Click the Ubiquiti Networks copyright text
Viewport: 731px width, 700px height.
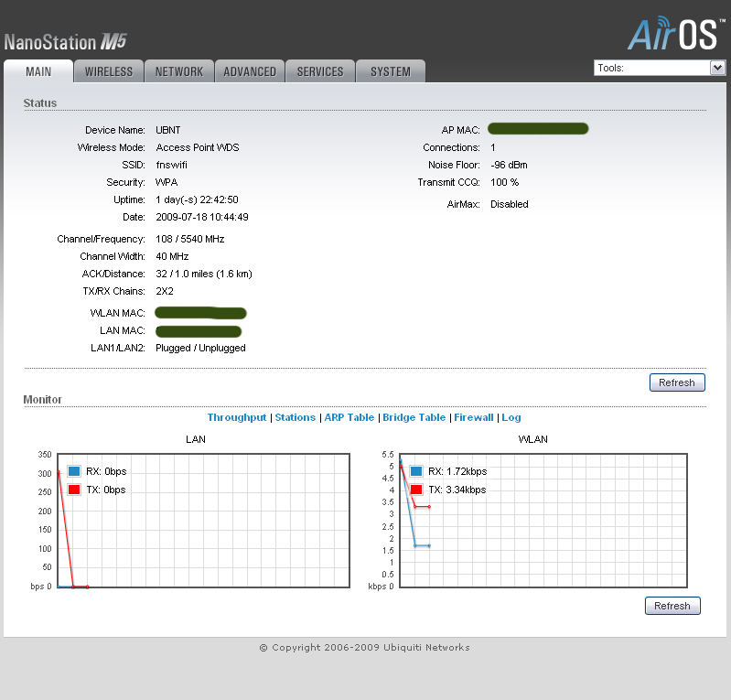coord(364,647)
